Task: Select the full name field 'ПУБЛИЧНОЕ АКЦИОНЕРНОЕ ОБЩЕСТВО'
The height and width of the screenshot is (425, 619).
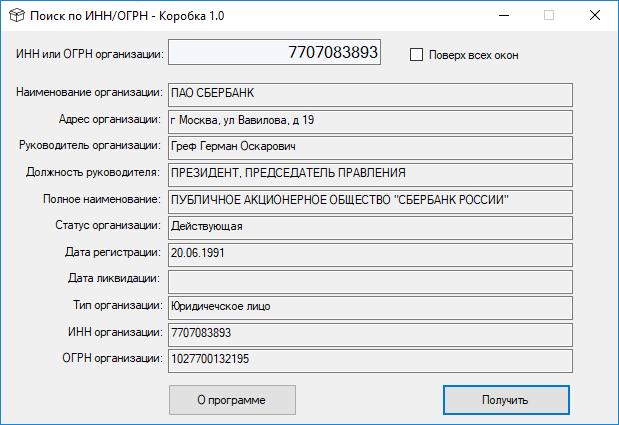Action: click(x=370, y=202)
